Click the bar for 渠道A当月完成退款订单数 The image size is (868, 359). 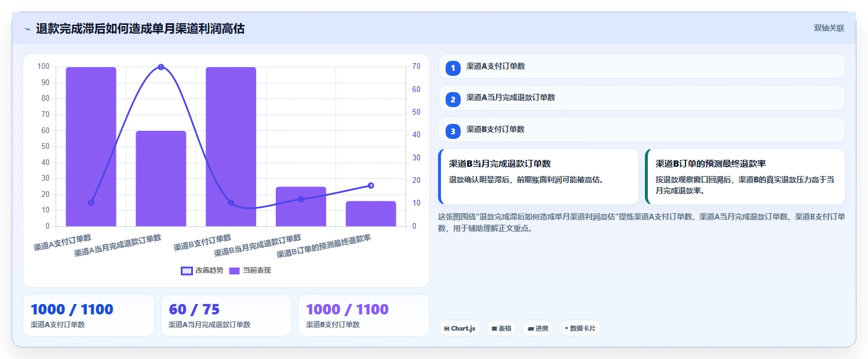coord(161,178)
